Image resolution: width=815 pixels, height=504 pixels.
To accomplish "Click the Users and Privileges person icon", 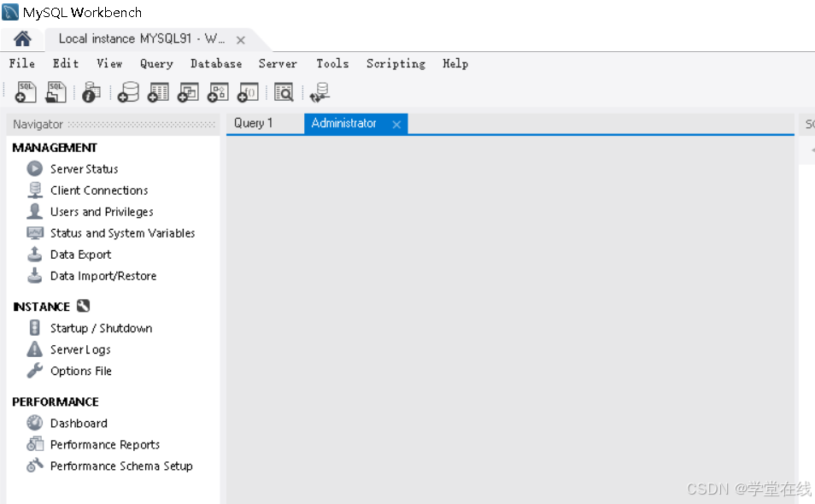I will tap(35, 212).
